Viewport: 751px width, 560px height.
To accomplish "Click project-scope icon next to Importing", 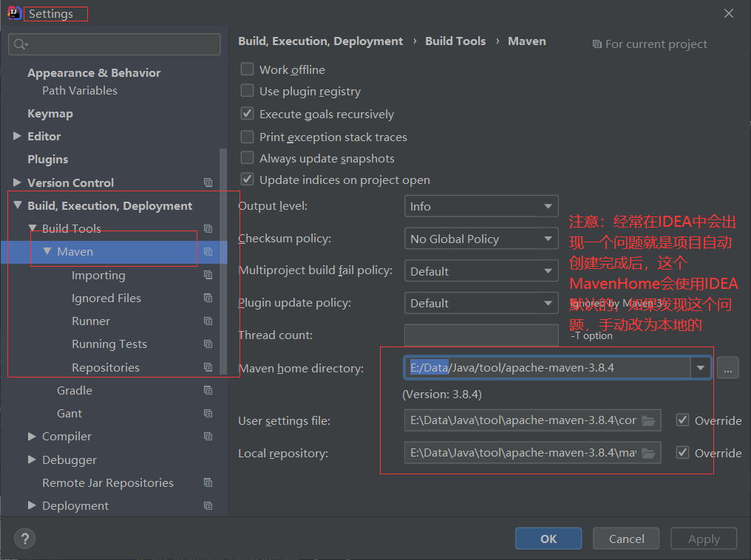I will [x=208, y=275].
